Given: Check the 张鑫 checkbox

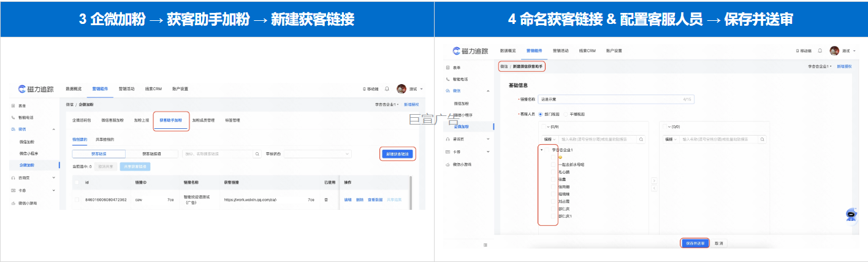Looking at the screenshot, I should click(554, 179).
